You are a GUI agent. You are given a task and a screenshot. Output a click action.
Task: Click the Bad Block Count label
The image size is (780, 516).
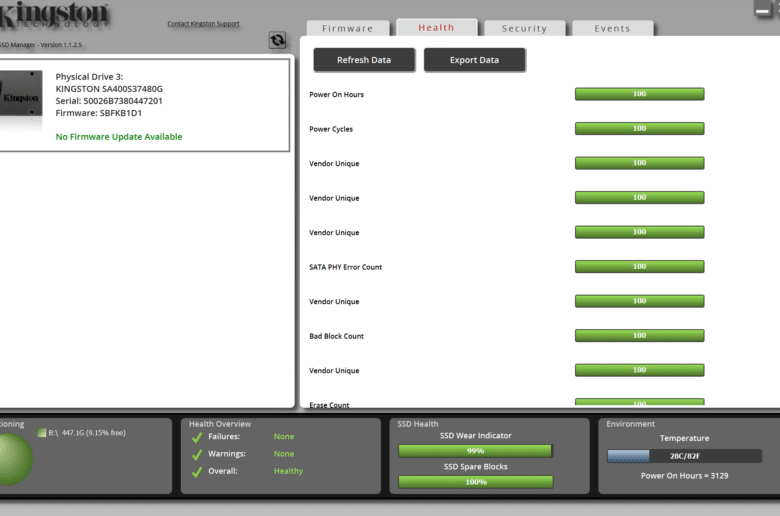[x=336, y=336]
